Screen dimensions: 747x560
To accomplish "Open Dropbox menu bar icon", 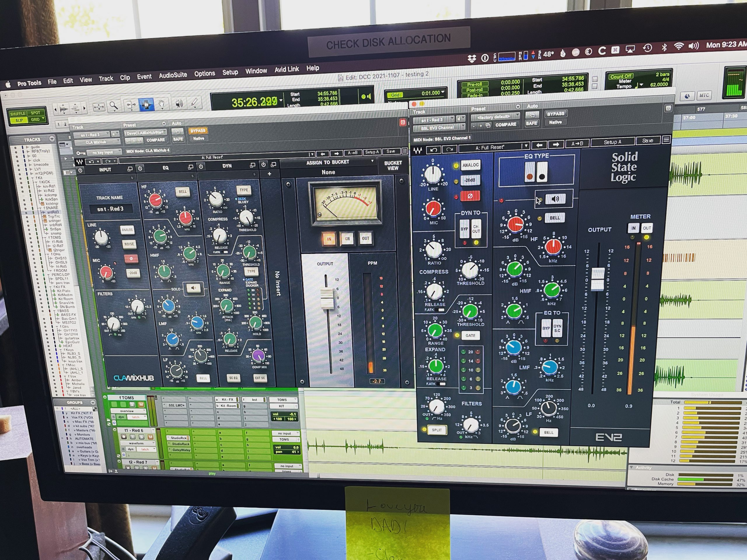I will pos(472,59).
